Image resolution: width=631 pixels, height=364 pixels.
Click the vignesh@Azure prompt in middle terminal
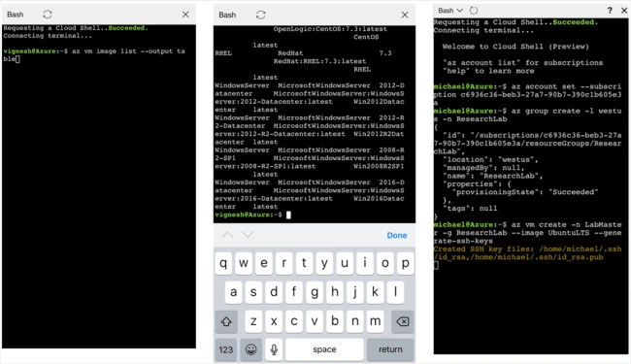(249, 215)
